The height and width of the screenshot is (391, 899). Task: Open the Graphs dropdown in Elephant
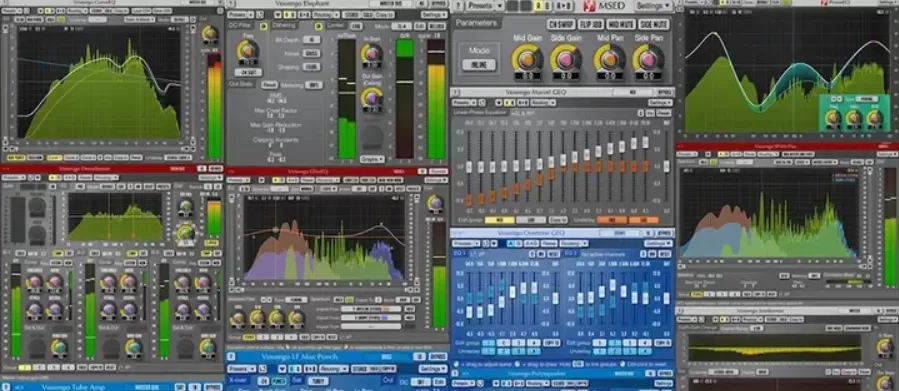(373, 159)
